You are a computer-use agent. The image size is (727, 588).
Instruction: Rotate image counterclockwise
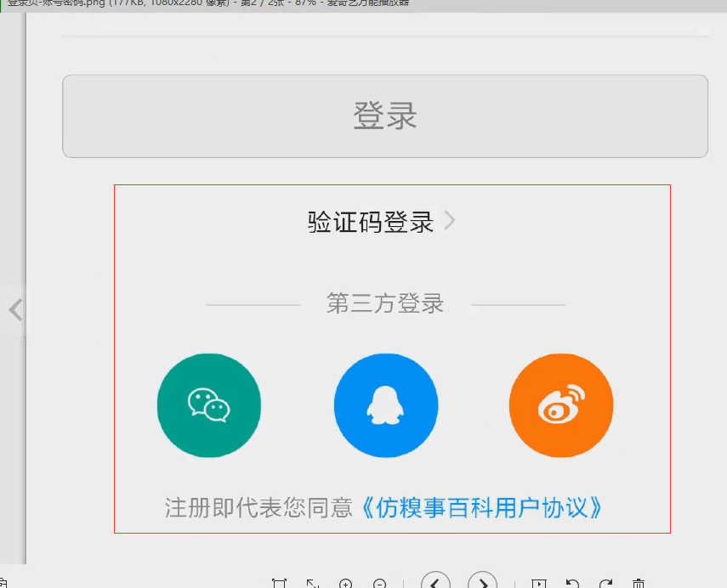pyautogui.click(x=572, y=584)
